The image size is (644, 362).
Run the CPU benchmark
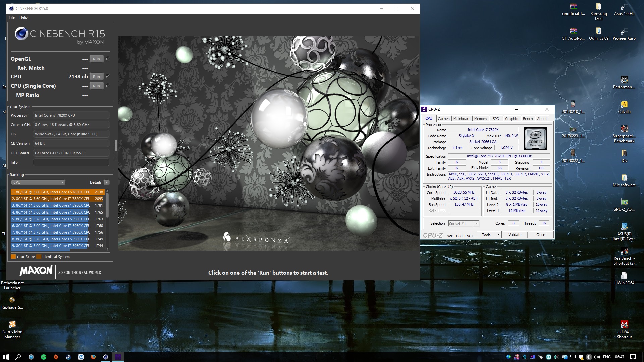[x=96, y=77]
